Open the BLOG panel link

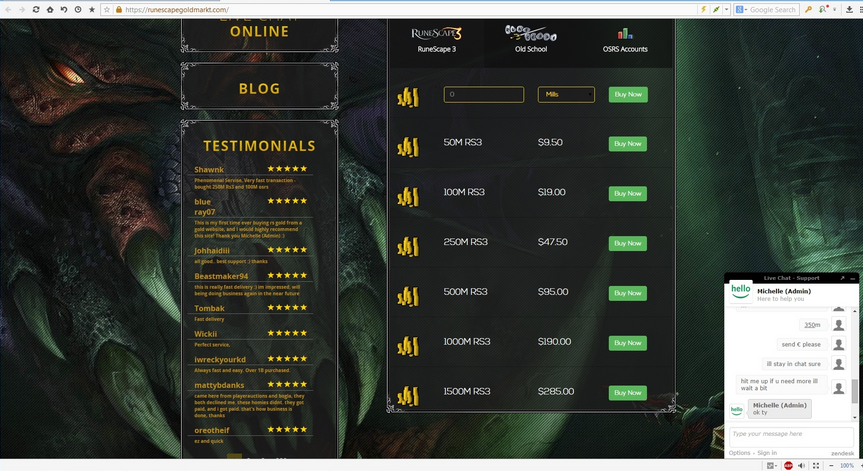pyautogui.click(x=260, y=89)
